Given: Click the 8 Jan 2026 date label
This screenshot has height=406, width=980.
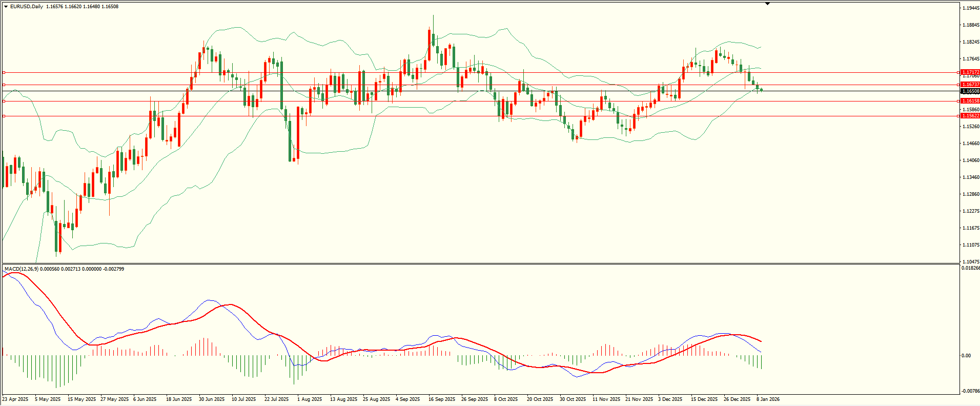Looking at the screenshot, I should [x=768, y=399].
